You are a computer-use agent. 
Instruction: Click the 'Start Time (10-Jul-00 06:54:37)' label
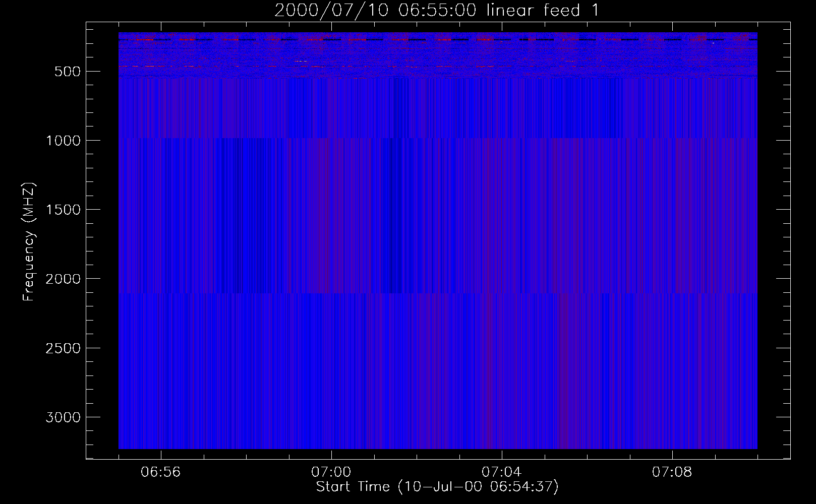[437, 487]
